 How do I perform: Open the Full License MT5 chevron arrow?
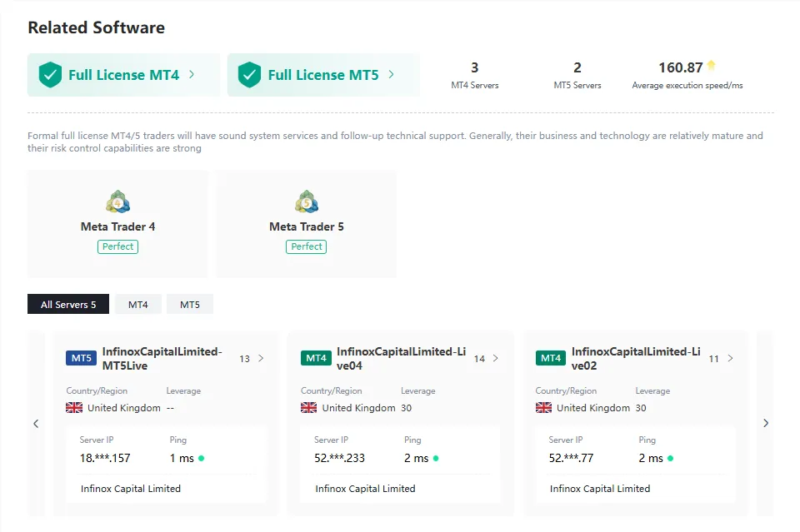[392, 74]
